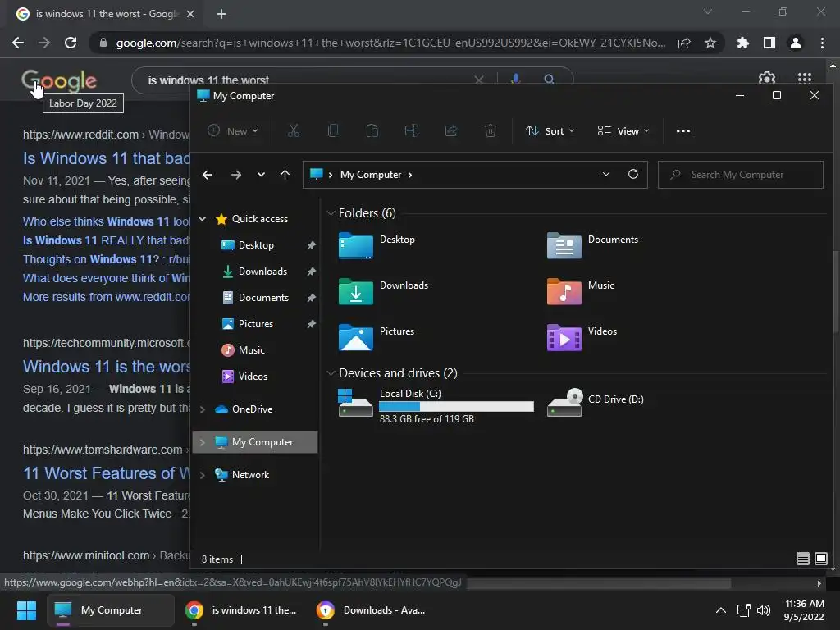Select Music in Quick access sidebar
This screenshot has height=630, width=840.
[x=251, y=349]
